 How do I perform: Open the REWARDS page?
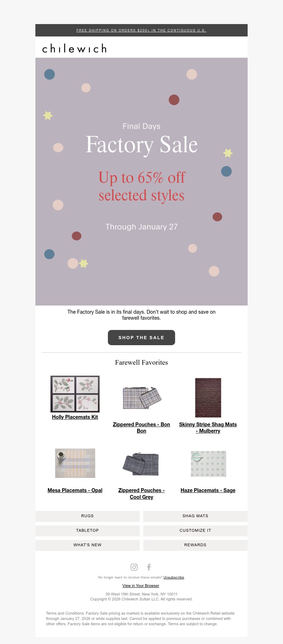(x=195, y=545)
